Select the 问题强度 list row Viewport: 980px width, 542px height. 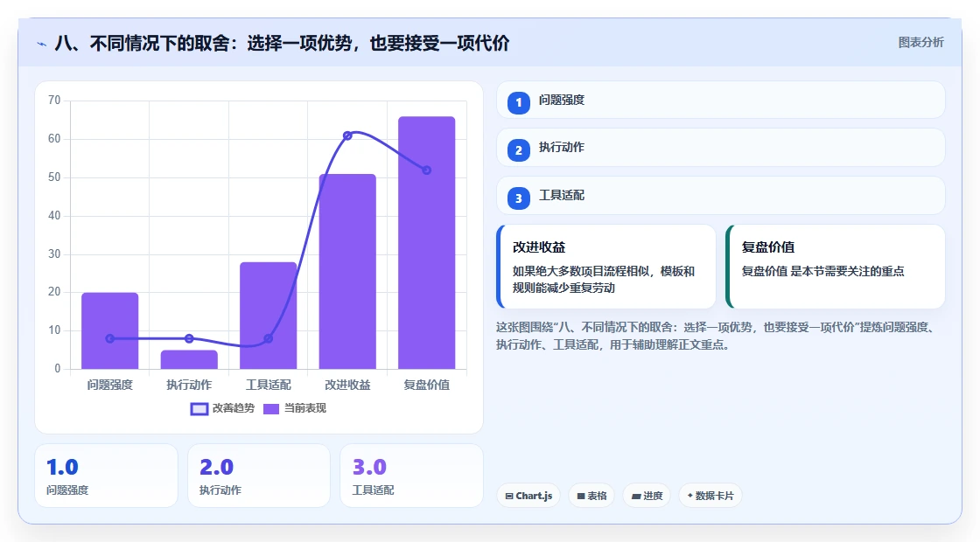(x=721, y=100)
